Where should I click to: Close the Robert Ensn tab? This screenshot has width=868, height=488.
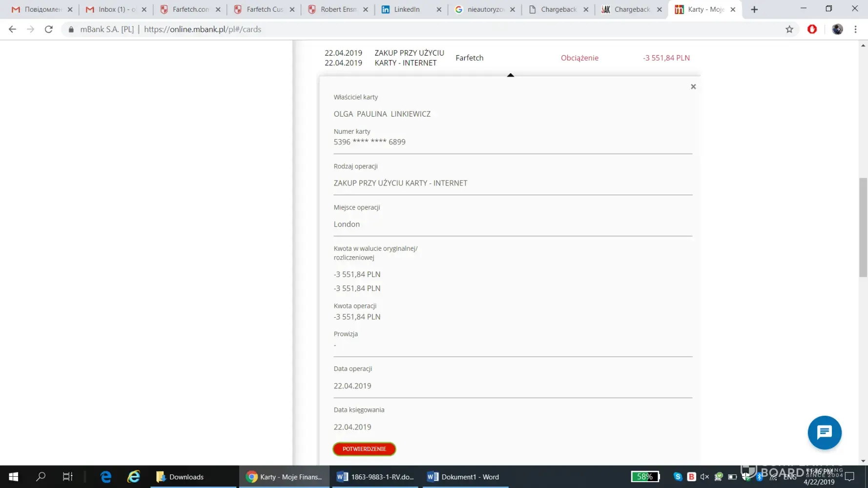click(366, 9)
